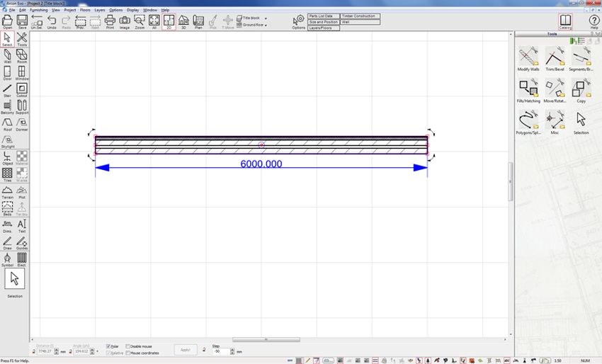Select the Text tool
Image resolution: width=602 pixels, height=364 pixels.
22,226
